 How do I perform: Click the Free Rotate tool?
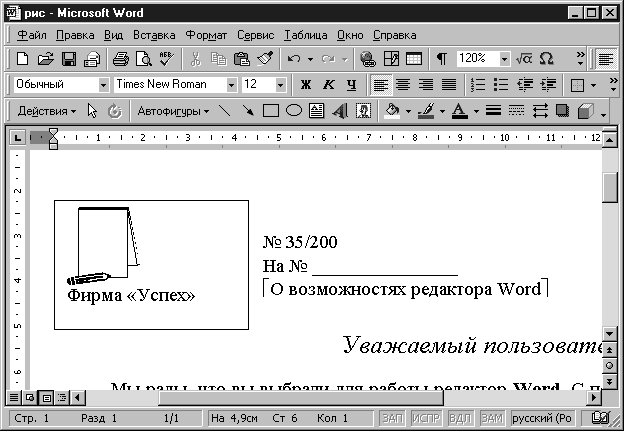click(115, 111)
